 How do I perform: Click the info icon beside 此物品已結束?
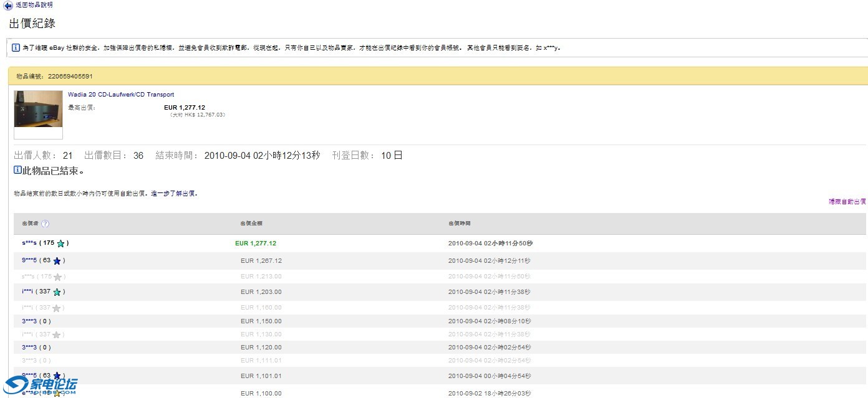click(17, 170)
